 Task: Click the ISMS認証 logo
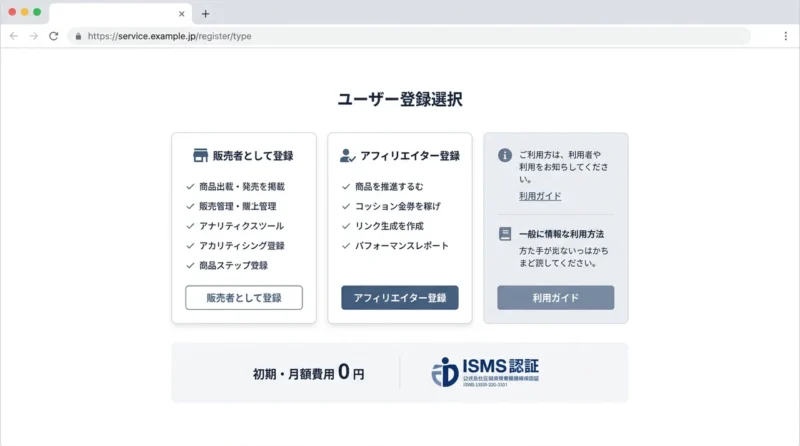485,372
